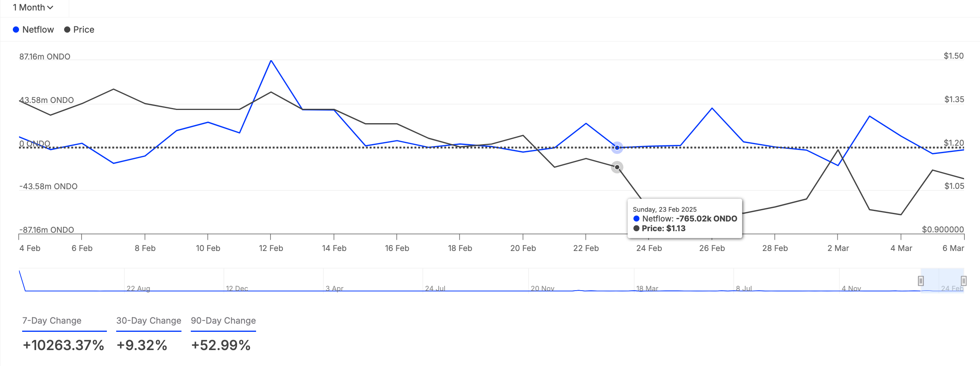Open the 1 Month timeframe dropdown
Image resolution: width=980 pixels, height=366 pixels.
[x=33, y=8]
